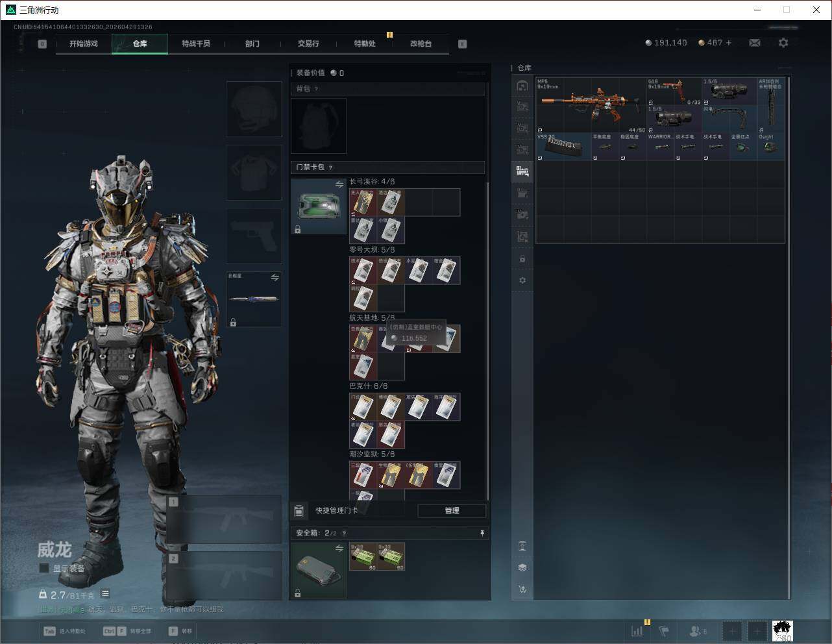832x644 pixels.
Task: Select the highlighted active stash sidebar icon
Action: pyautogui.click(x=522, y=171)
